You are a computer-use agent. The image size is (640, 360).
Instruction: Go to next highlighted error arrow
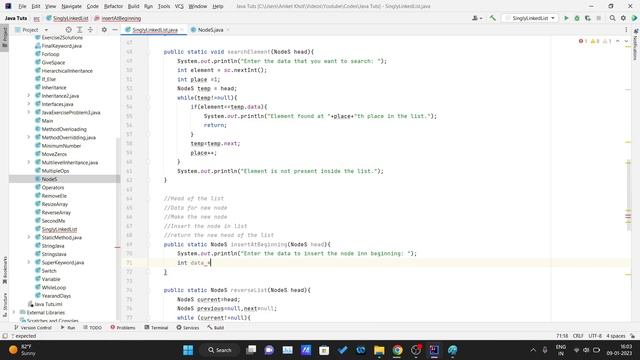[x=626, y=41]
